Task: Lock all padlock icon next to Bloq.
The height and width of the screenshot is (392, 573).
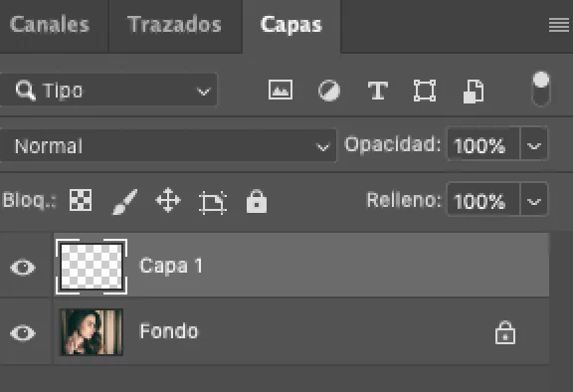Action: tap(257, 201)
